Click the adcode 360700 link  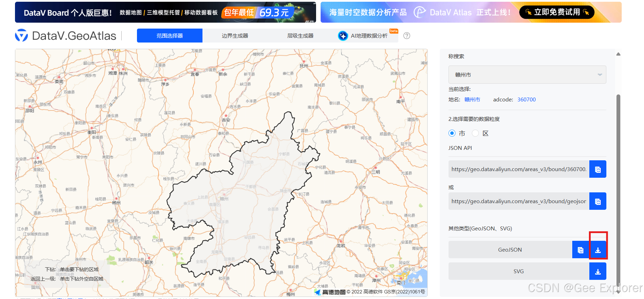tap(527, 100)
